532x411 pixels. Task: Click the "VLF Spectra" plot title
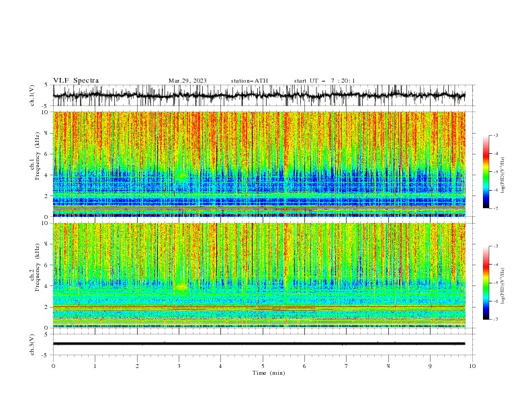coord(76,81)
